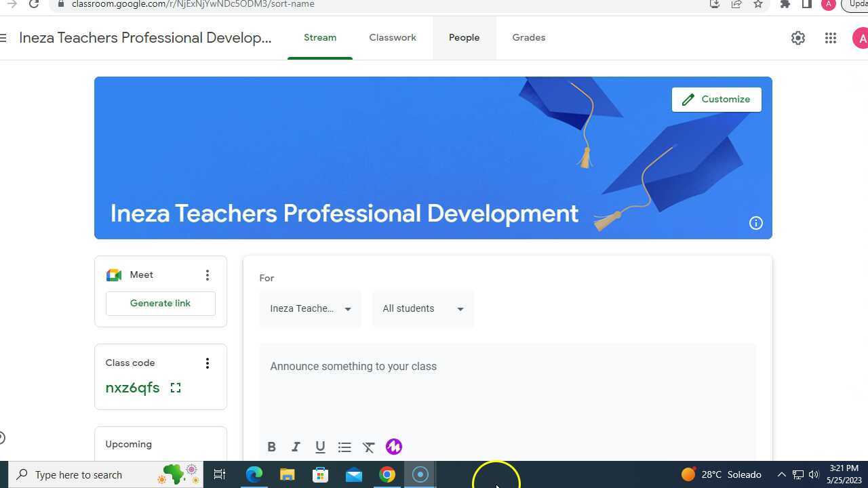
Task: Open the People tab
Action: [464, 37]
